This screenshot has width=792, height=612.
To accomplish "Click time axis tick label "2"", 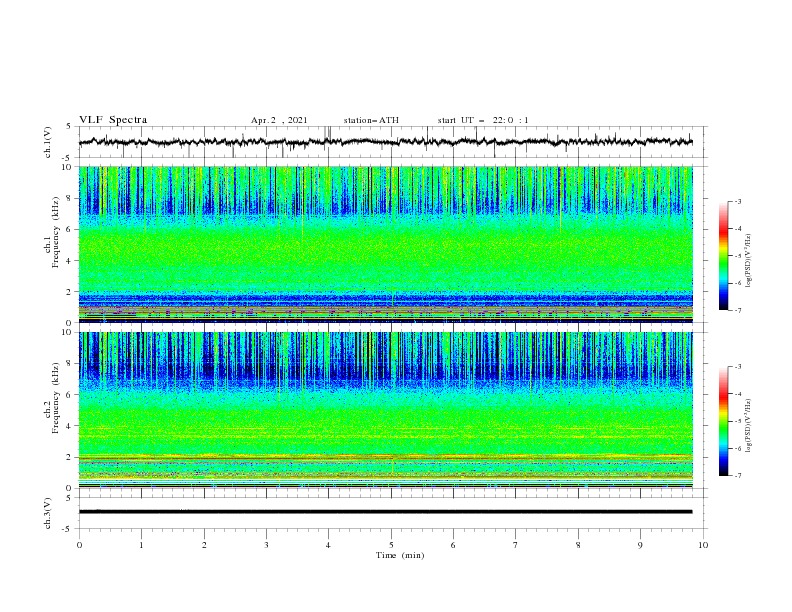I will 204,545.
